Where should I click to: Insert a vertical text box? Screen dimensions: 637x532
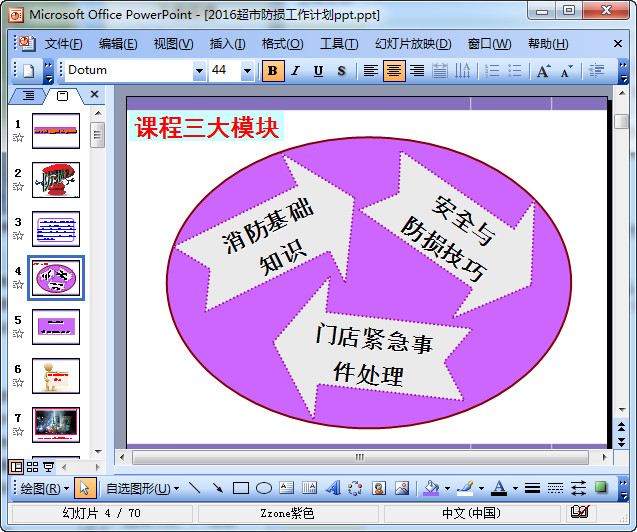pos(309,488)
